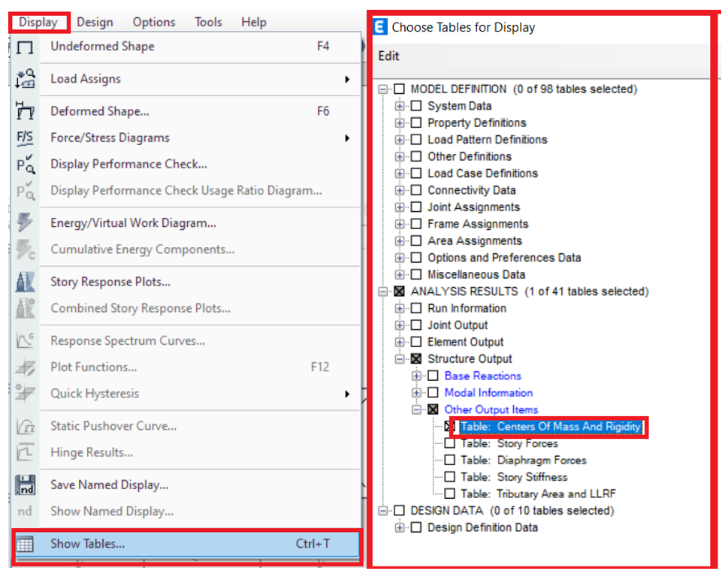Expand the System Data node

400,106
